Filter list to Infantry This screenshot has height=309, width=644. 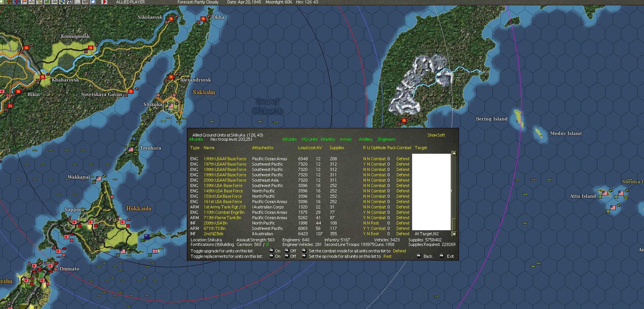click(x=328, y=139)
